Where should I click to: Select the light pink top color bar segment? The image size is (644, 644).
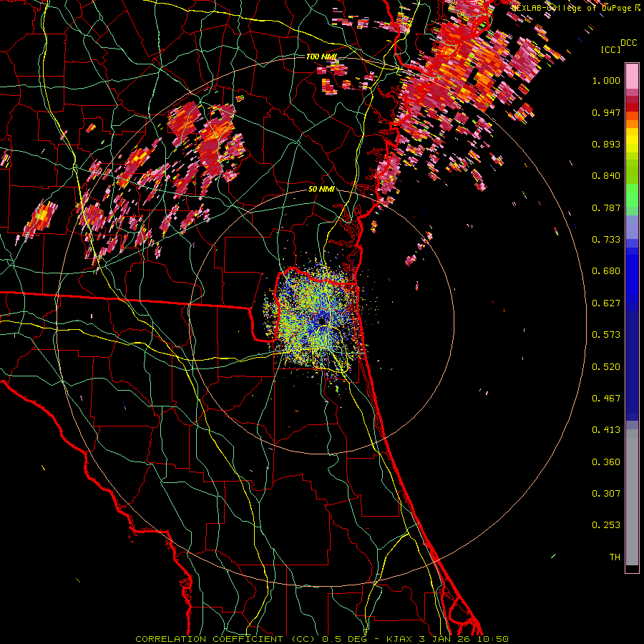tap(632, 77)
